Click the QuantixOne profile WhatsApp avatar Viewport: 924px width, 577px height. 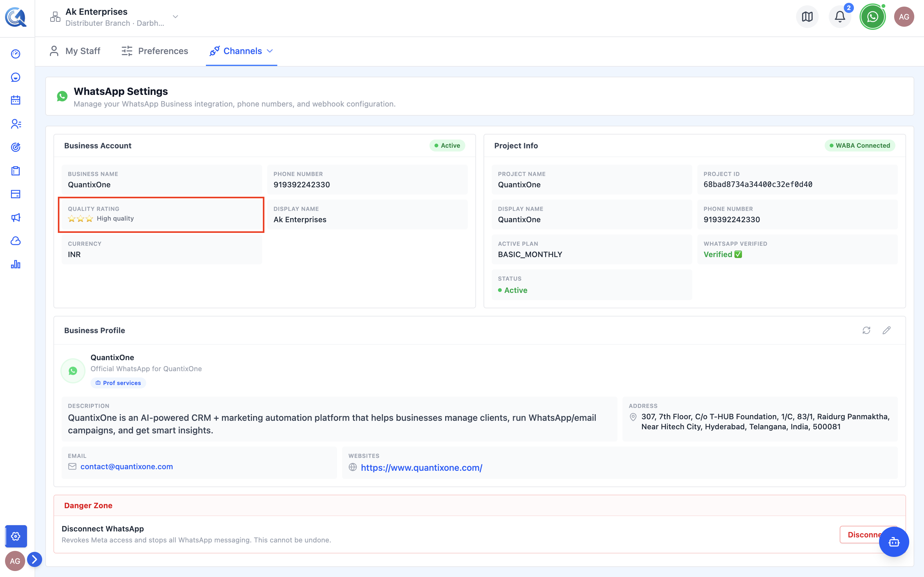[x=73, y=371]
